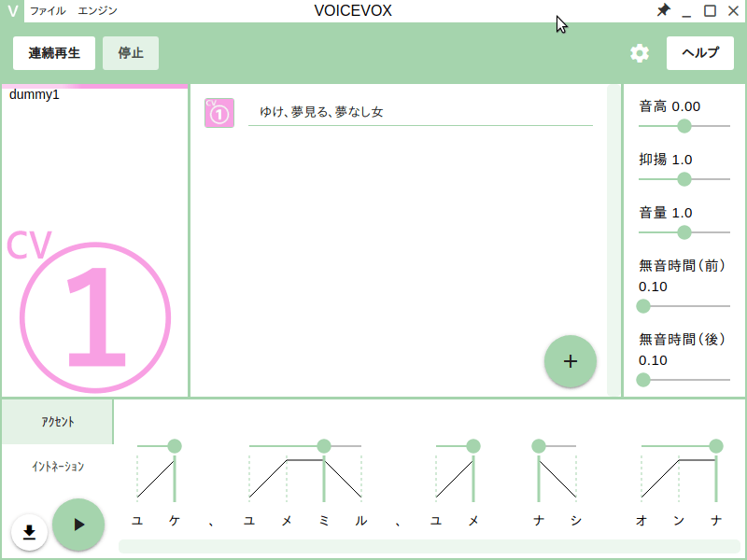
Task: Click the vertical scrollbar of the text list
Action: click(x=613, y=241)
